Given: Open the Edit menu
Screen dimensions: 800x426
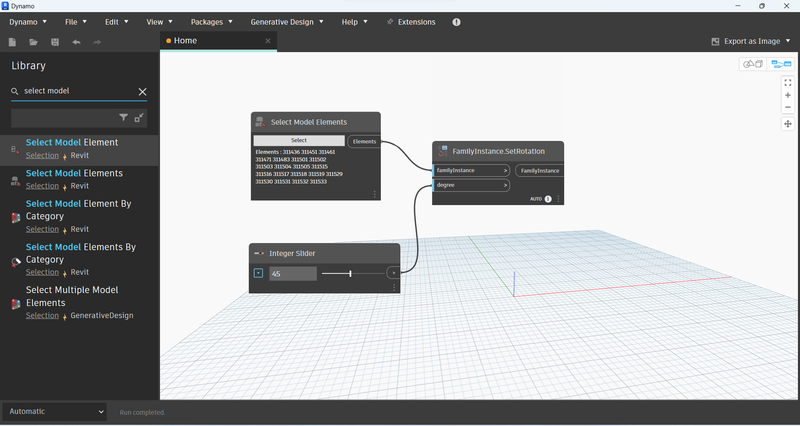Looking at the screenshot, I should [x=117, y=22].
